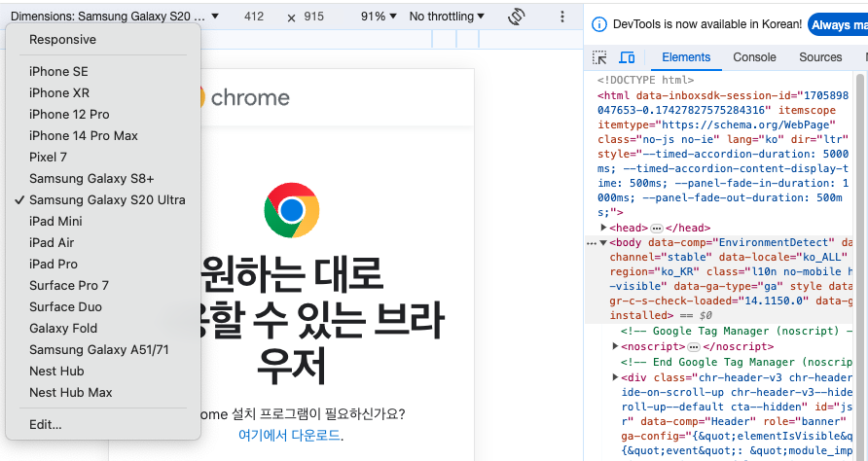Collapse the body element node
Screen dimensions: 868x461
click(x=603, y=242)
